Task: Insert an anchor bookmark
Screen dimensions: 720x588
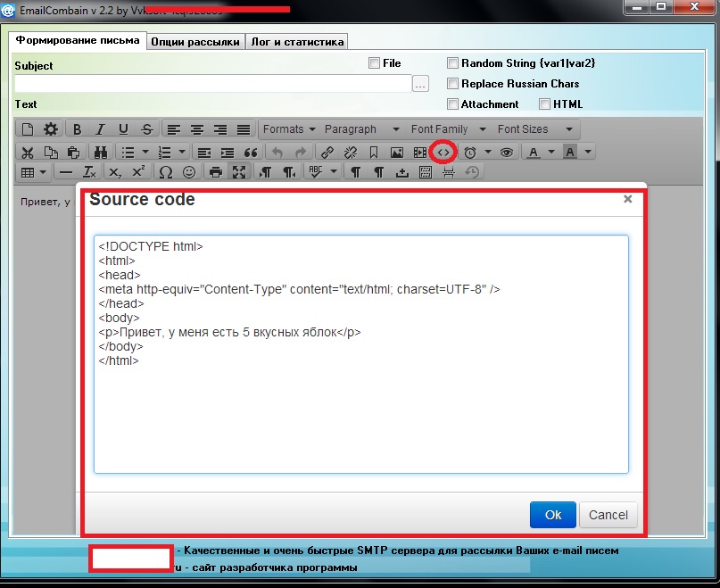Action: (x=374, y=152)
